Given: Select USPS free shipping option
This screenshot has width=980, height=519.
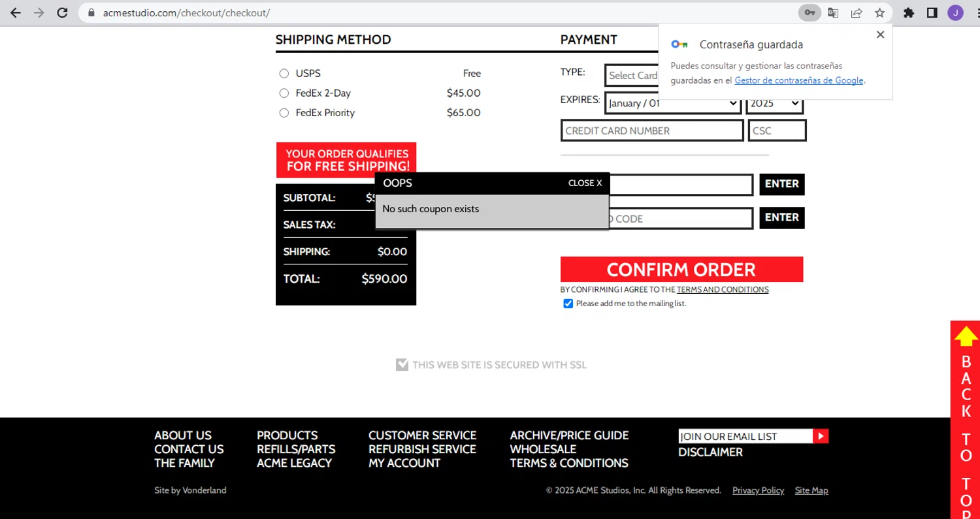Looking at the screenshot, I should pyautogui.click(x=284, y=74).
